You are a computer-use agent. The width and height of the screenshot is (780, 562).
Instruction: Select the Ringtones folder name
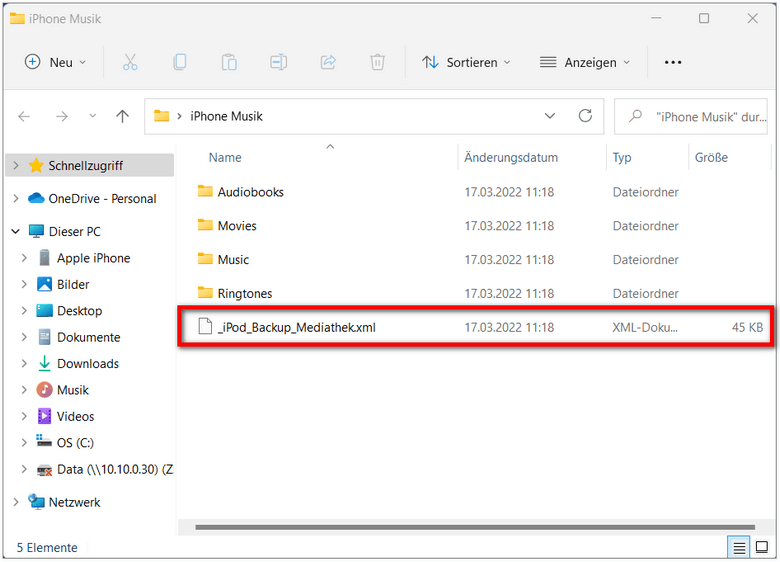245,293
